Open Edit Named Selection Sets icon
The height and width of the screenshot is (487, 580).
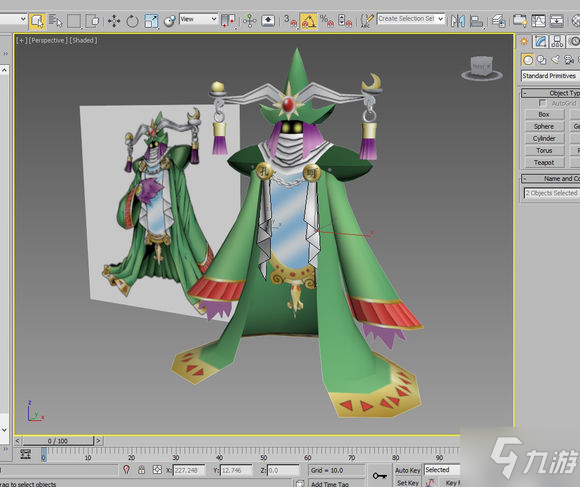point(367,21)
